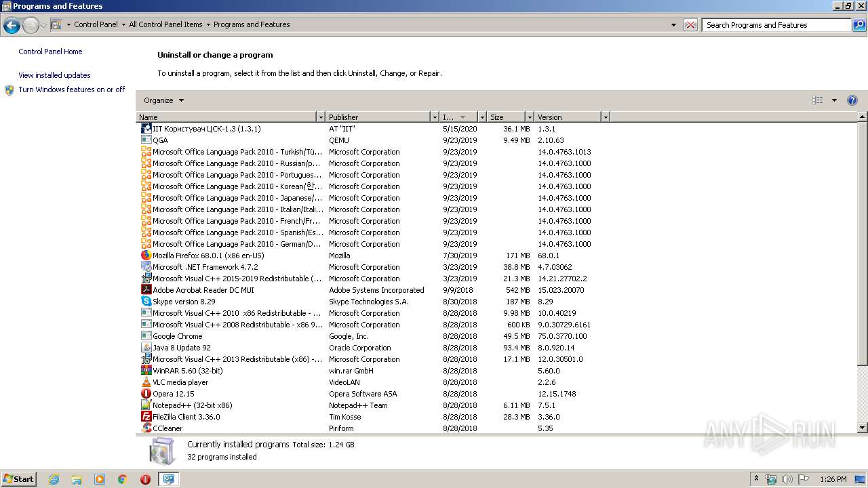Click the Search Programs and Features field
Image resolution: width=868 pixels, height=488 pixels.
coord(777,25)
